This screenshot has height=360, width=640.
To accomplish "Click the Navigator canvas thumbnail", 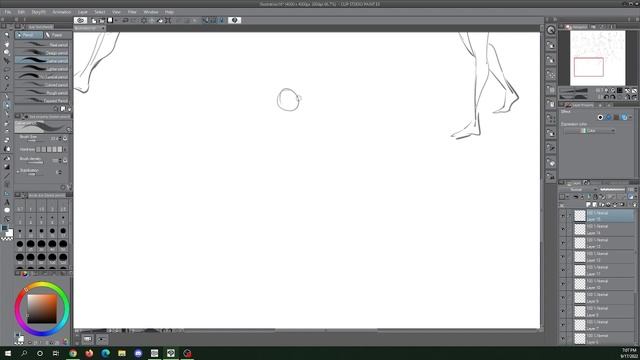I will (x=597, y=58).
